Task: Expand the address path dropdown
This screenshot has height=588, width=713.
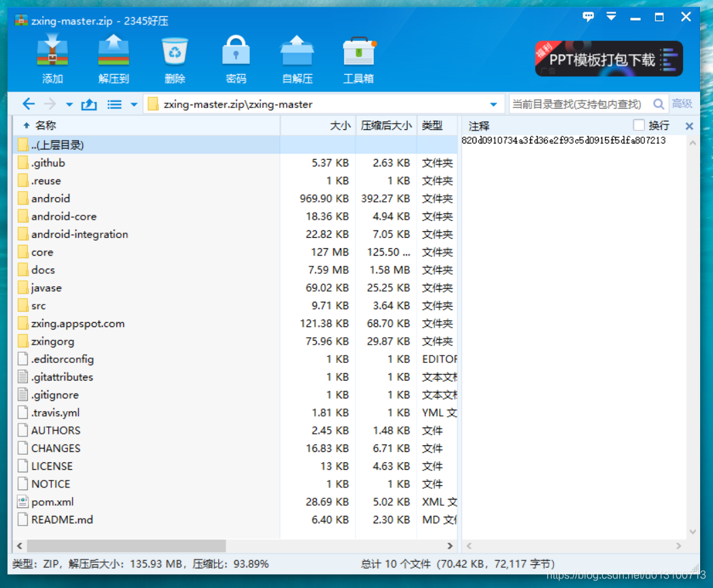Action: tap(493, 105)
